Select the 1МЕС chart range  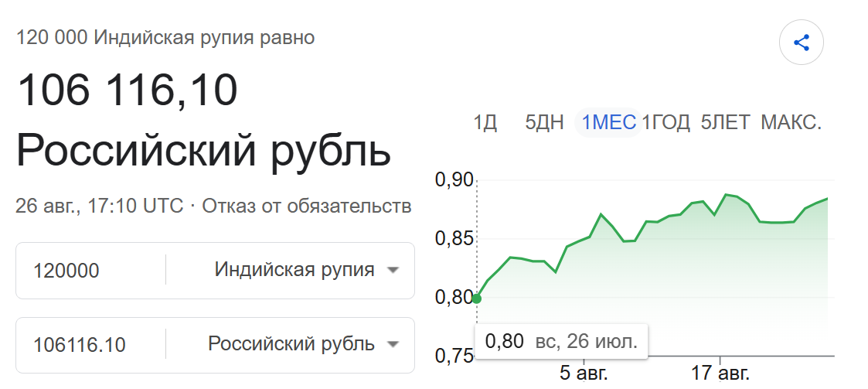point(608,122)
